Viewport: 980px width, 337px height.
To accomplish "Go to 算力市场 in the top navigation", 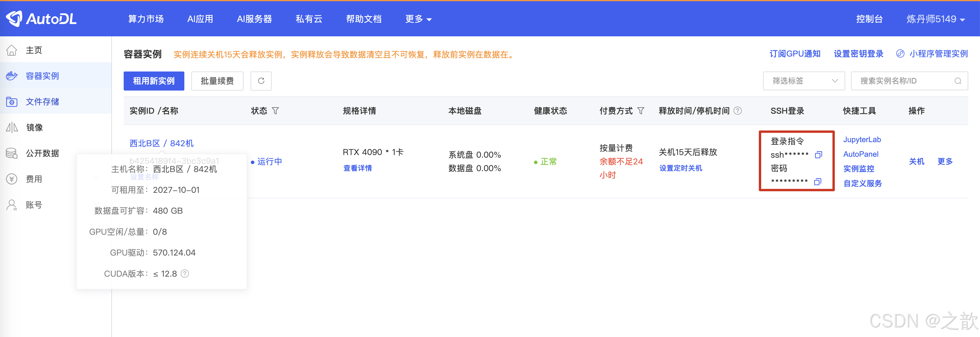I will pos(146,19).
